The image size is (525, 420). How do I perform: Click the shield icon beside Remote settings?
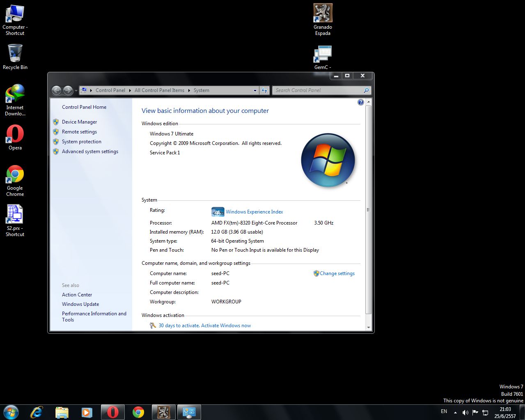[56, 132]
